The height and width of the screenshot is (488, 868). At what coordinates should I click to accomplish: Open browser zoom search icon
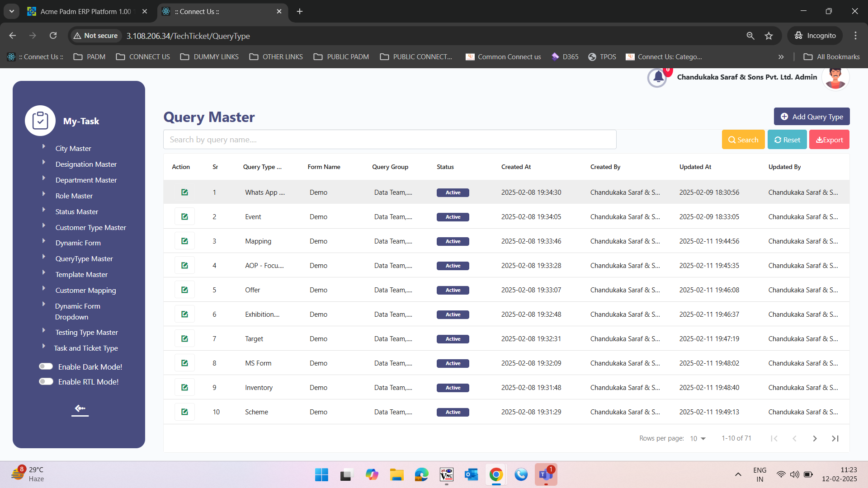click(750, 36)
